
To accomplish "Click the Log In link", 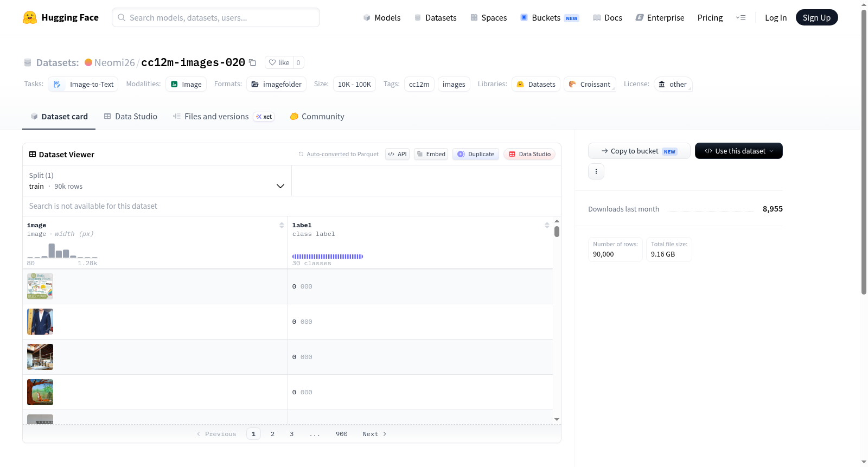I will point(776,17).
